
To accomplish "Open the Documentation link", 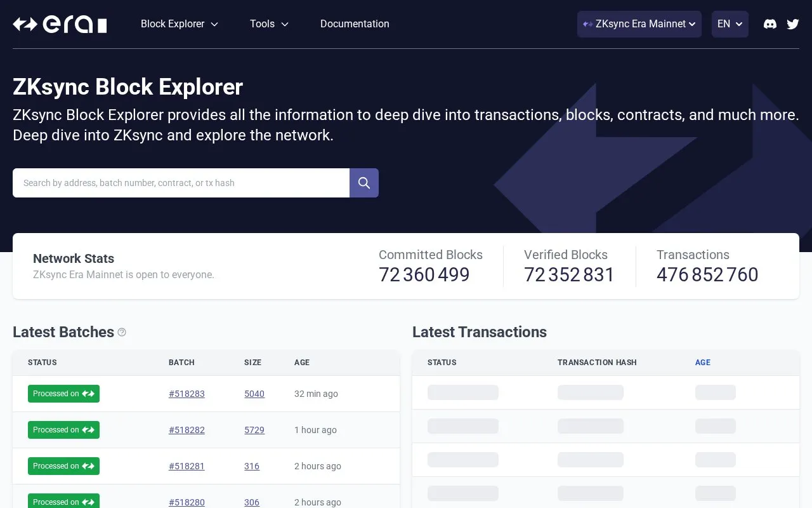I will click(355, 24).
